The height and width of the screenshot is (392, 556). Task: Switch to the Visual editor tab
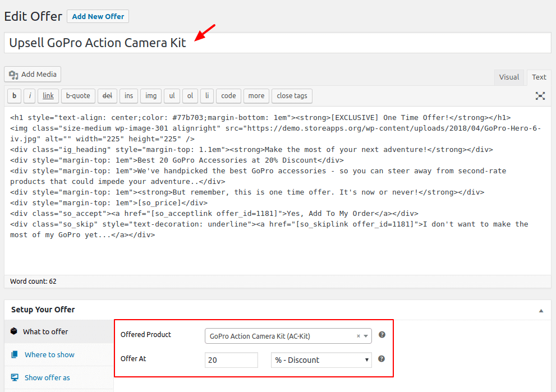[x=509, y=77]
